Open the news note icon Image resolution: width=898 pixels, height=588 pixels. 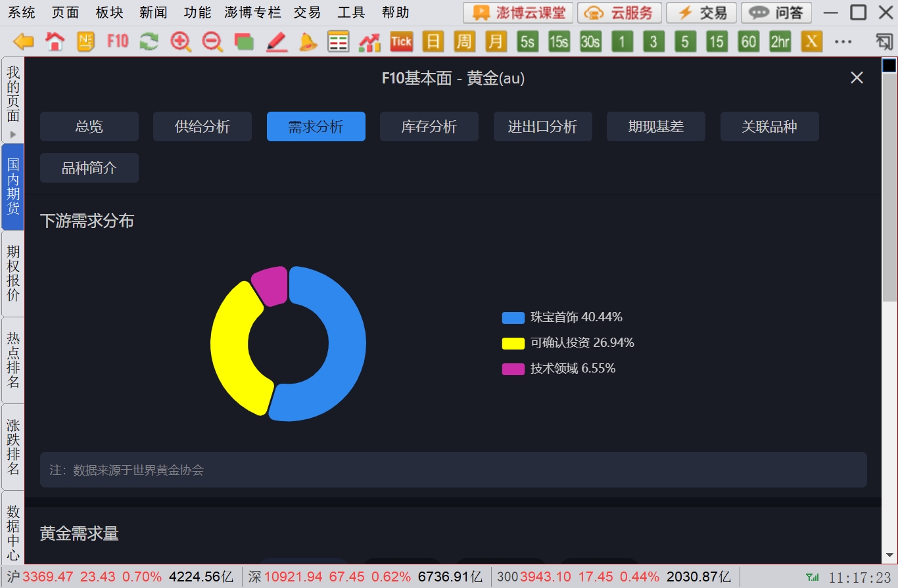point(86,42)
